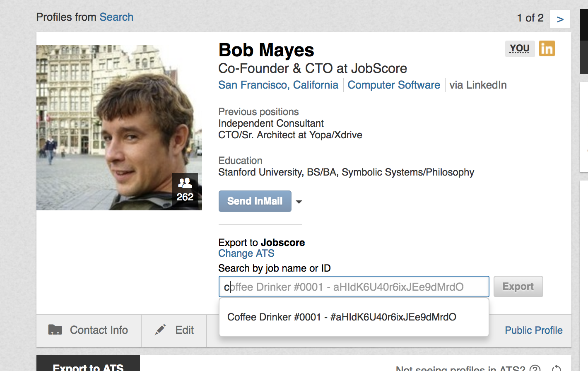Image resolution: width=588 pixels, height=371 pixels.
Task: Click the Change ATS link
Action: (x=246, y=253)
